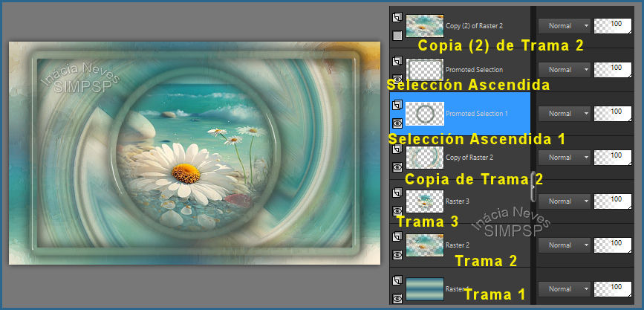This screenshot has height=310, width=644.
Task: Select the Promoted Selection layer thumbnail
Action: pyautogui.click(x=425, y=69)
